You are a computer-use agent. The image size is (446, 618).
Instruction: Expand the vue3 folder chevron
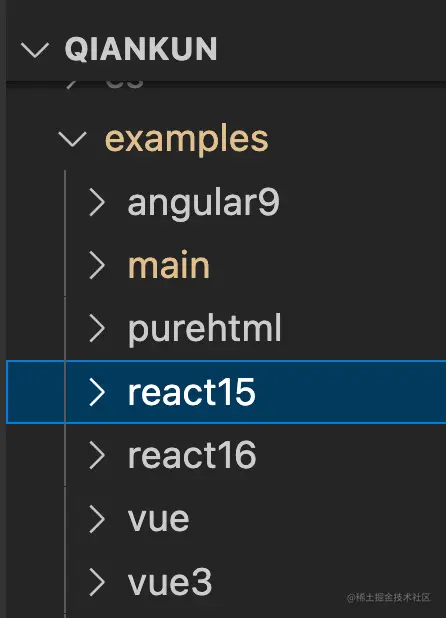click(97, 582)
